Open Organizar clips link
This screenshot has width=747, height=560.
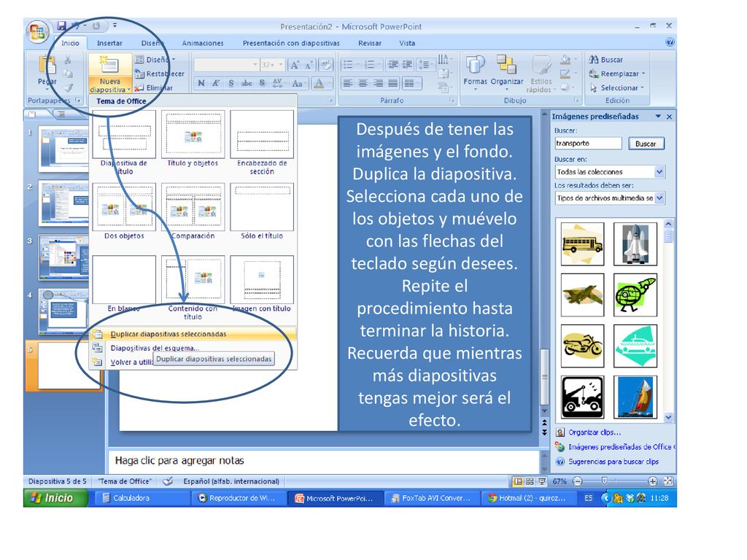(x=595, y=432)
